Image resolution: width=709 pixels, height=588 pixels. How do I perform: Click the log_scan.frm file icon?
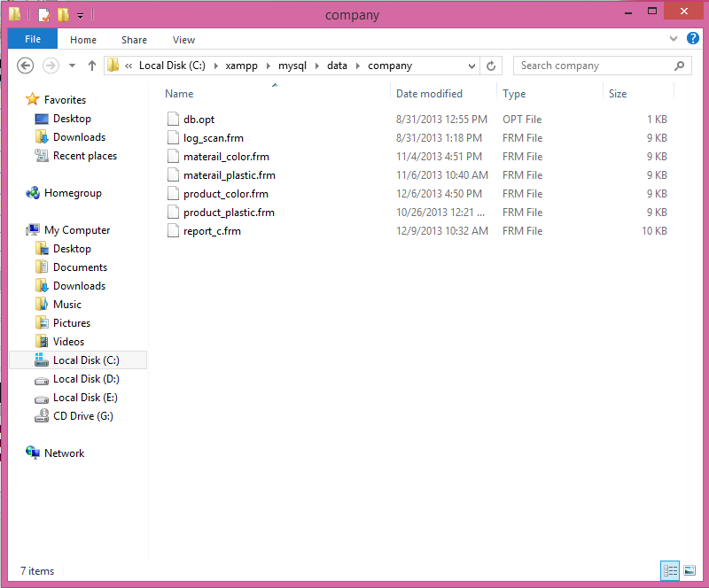[x=173, y=137]
